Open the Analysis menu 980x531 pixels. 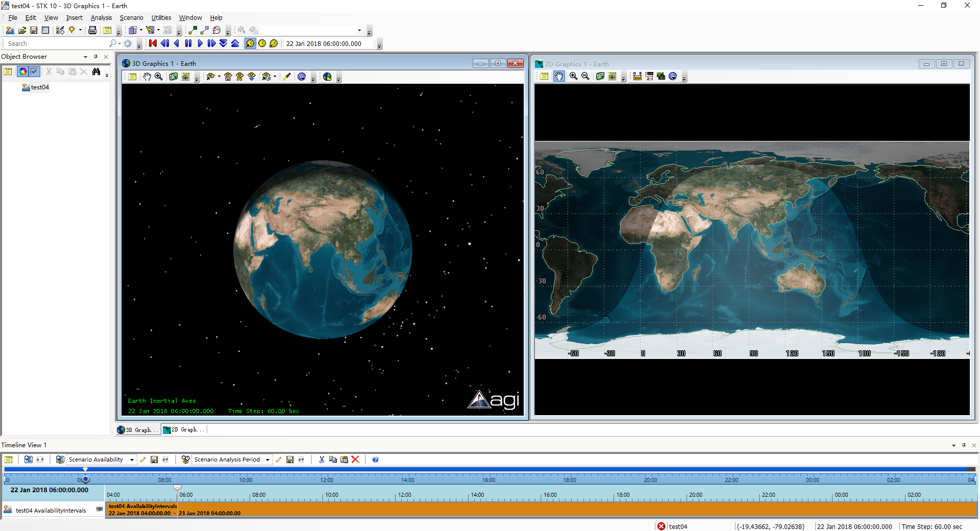pos(101,18)
